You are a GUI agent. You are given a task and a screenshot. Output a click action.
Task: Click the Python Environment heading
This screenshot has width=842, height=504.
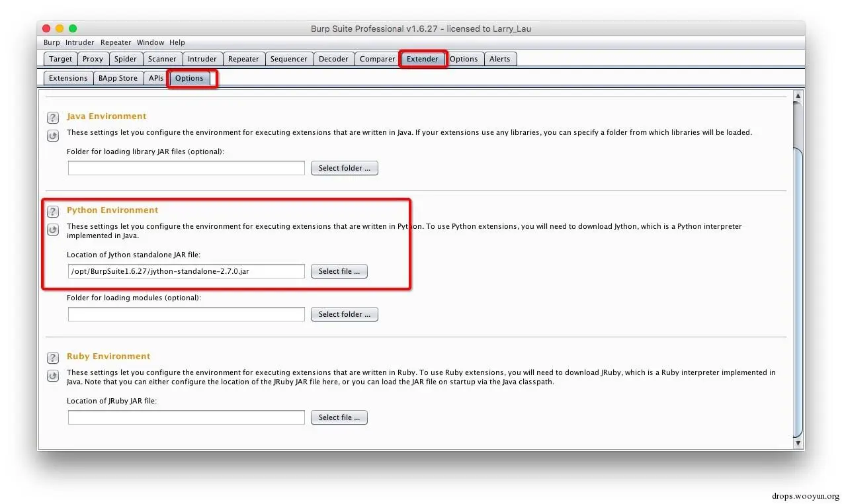112,210
